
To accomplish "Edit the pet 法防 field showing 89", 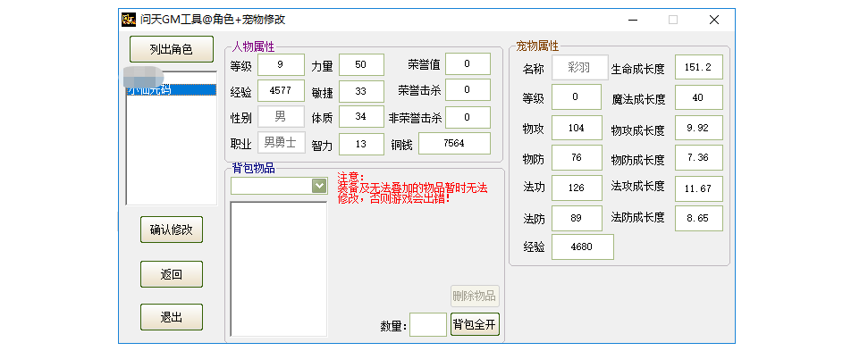I will point(577,218).
